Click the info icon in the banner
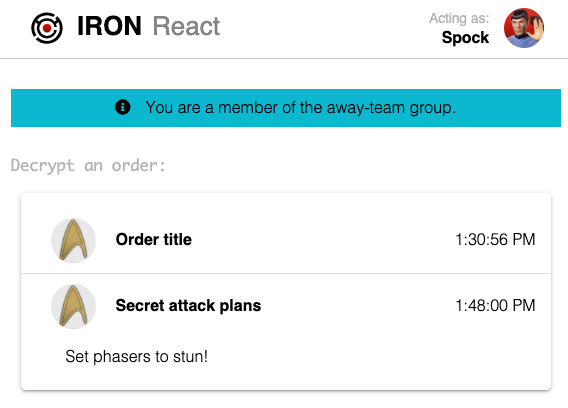This screenshot has width=568, height=408. click(122, 107)
